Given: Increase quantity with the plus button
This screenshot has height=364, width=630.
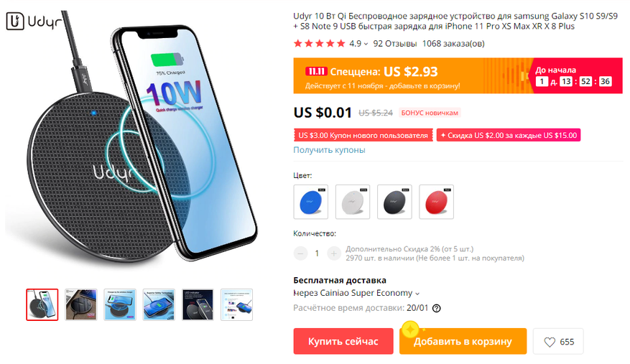Looking at the screenshot, I should click(x=333, y=253).
